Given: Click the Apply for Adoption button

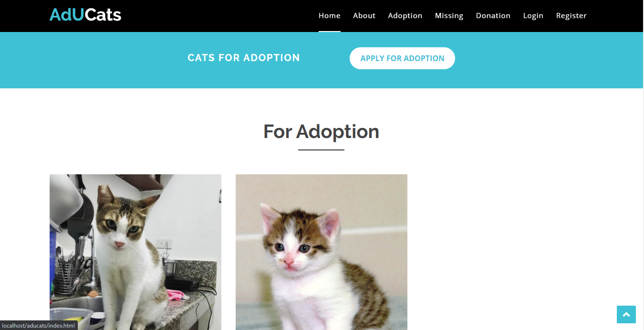Looking at the screenshot, I should click(402, 58).
